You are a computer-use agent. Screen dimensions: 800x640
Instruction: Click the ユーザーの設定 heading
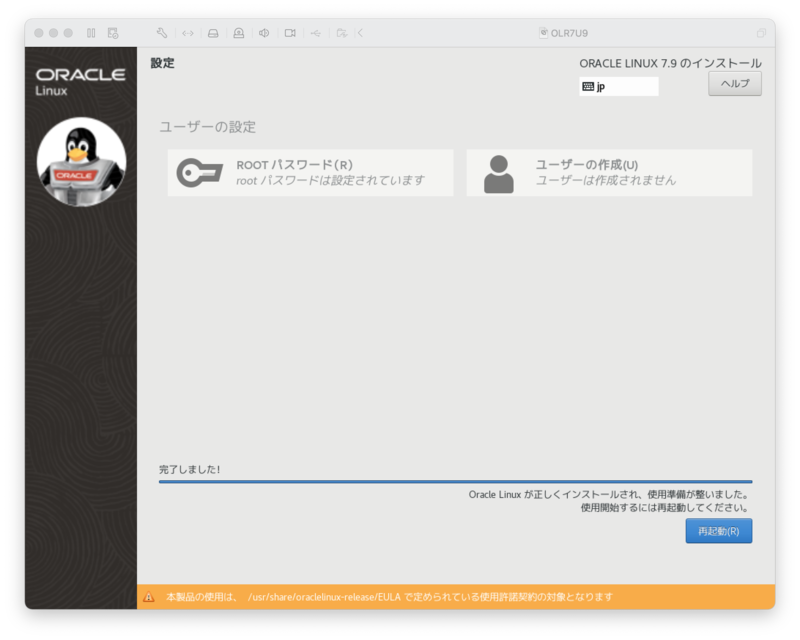tap(207, 127)
